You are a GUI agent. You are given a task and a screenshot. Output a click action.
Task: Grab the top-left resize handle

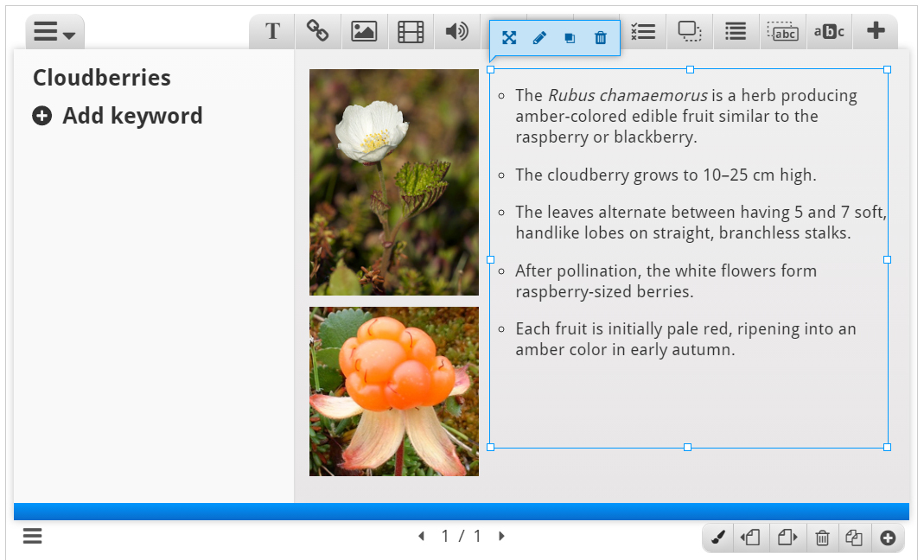(490, 69)
